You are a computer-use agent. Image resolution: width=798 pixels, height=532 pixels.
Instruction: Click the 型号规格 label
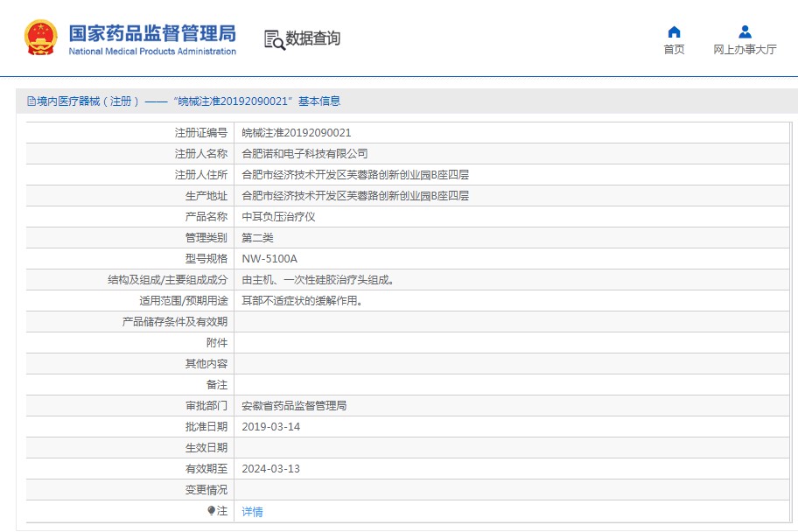click(206, 259)
